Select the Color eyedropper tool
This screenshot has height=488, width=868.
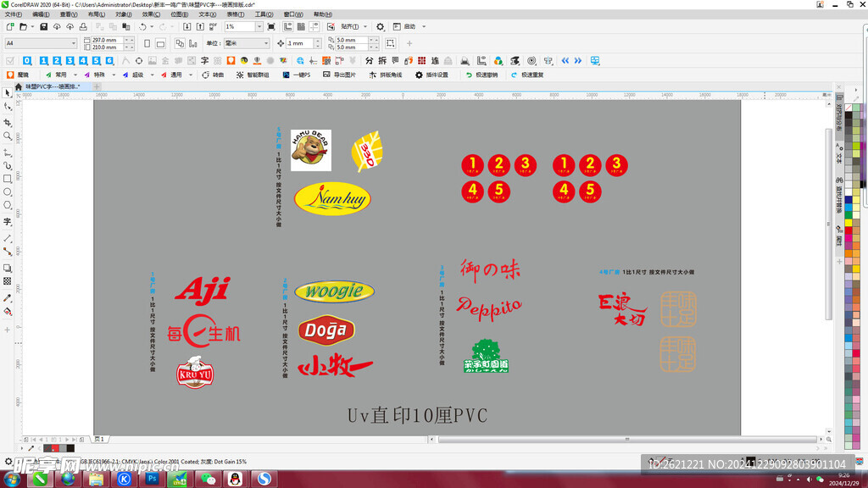(7, 298)
